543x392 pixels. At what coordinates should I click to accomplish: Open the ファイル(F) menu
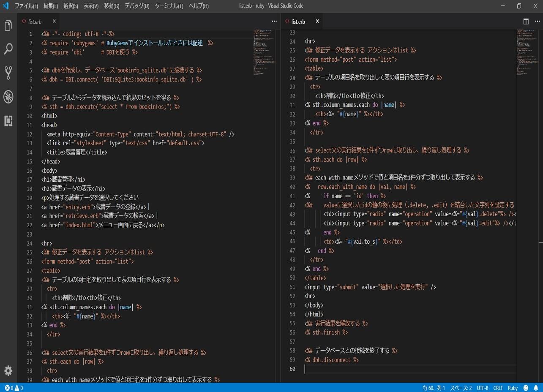(x=26, y=6)
